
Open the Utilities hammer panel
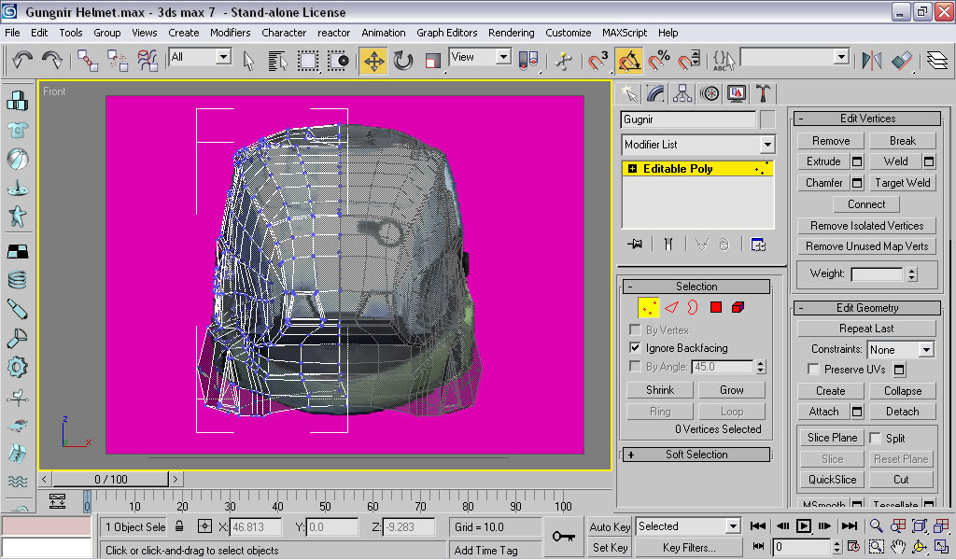pyautogui.click(x=763, y=93)
